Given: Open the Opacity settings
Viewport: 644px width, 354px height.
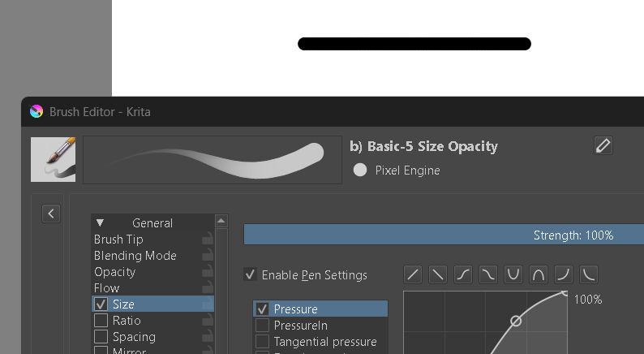Looking at the screenshot, I should (x=114, y=272).
